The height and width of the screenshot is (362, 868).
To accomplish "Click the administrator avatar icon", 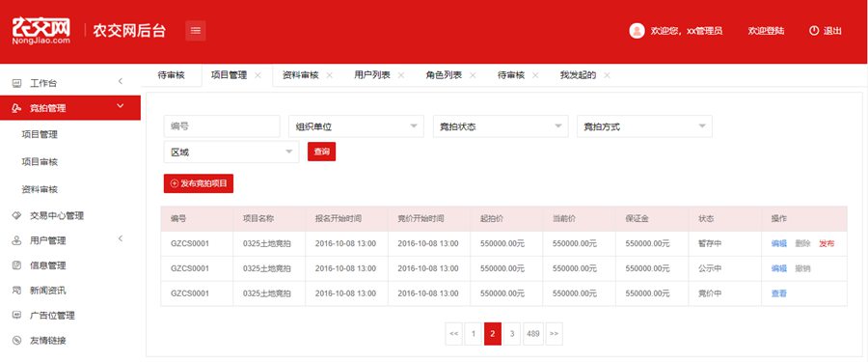I will 637,31.
